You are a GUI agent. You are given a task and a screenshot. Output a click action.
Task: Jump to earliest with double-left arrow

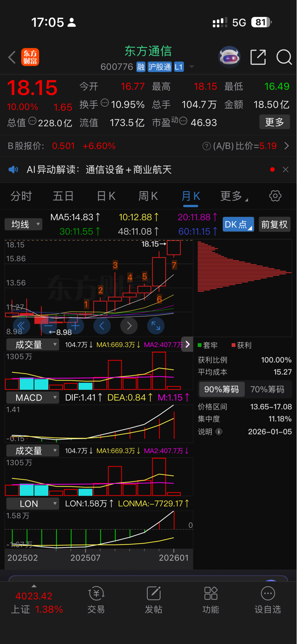[x=21, y=326]
